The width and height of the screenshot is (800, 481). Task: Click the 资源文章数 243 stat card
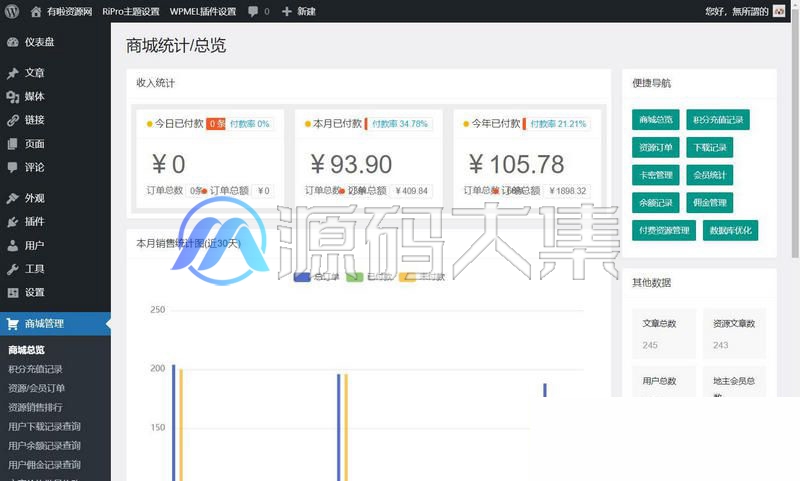point(734,334)
